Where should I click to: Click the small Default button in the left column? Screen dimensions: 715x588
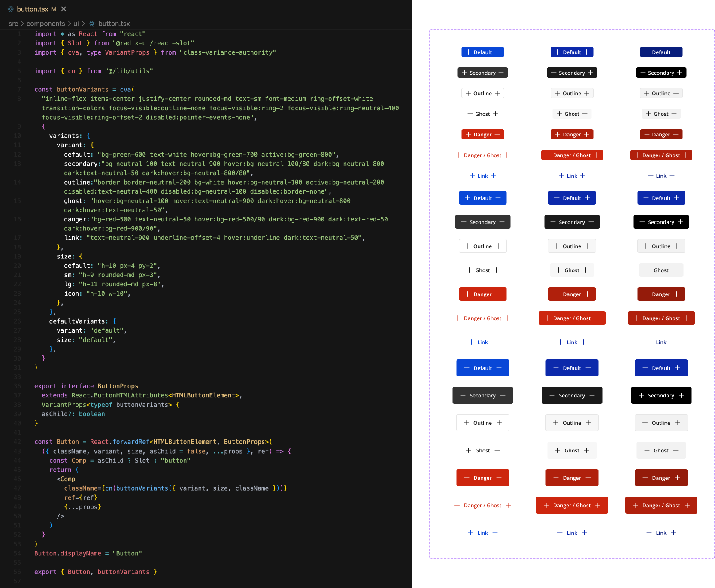483,52
